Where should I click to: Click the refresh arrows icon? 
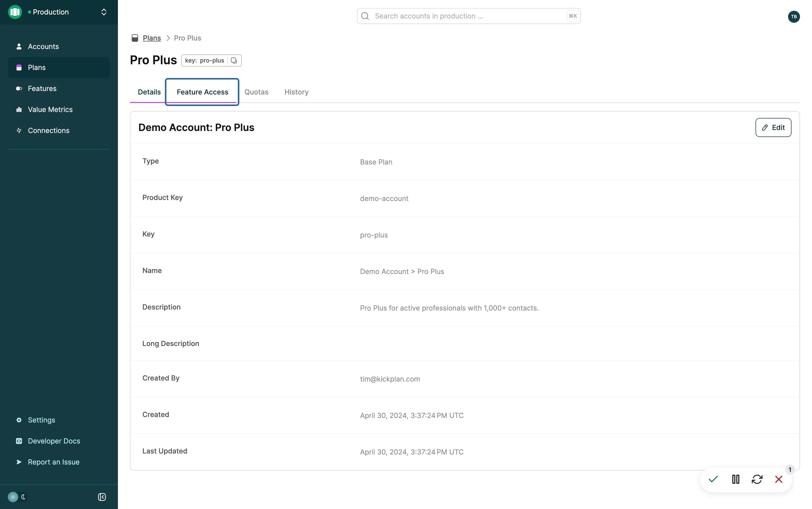click(x=757, y=479)
